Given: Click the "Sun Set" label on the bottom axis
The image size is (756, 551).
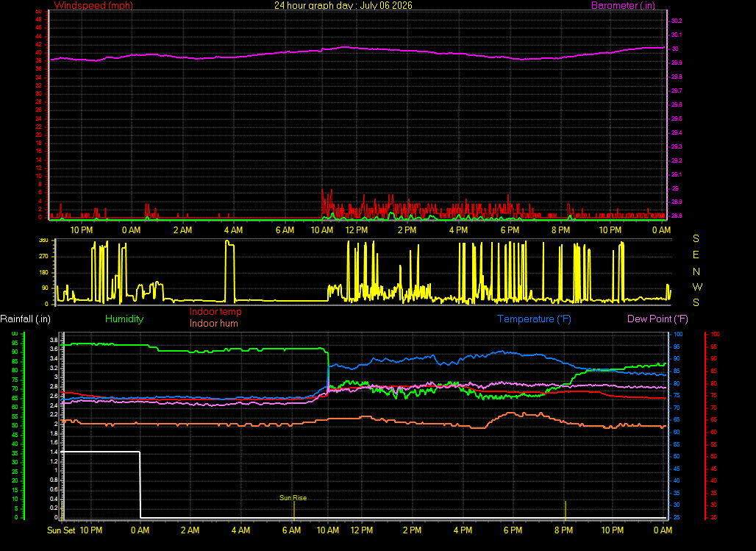Looking at the screenshot, I should pos(61,530).
